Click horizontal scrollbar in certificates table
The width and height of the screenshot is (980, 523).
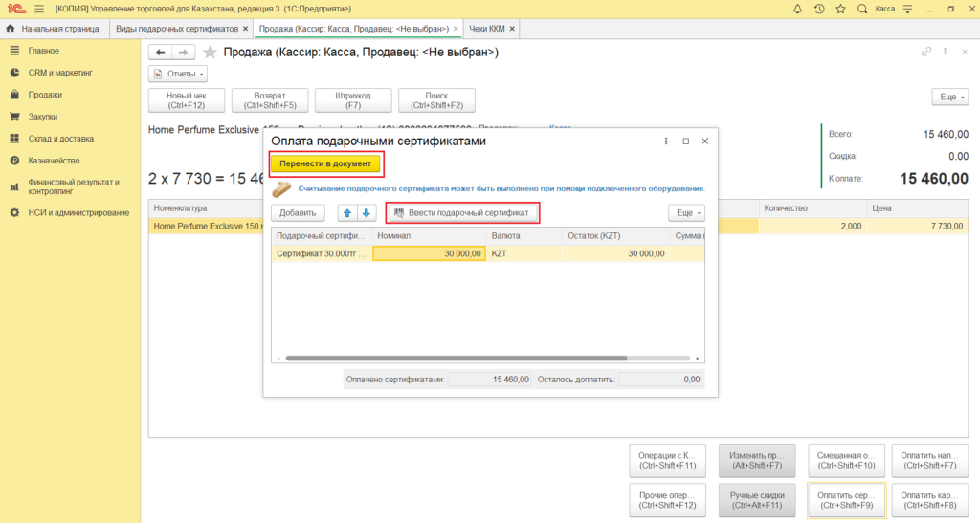click(457, 359)
